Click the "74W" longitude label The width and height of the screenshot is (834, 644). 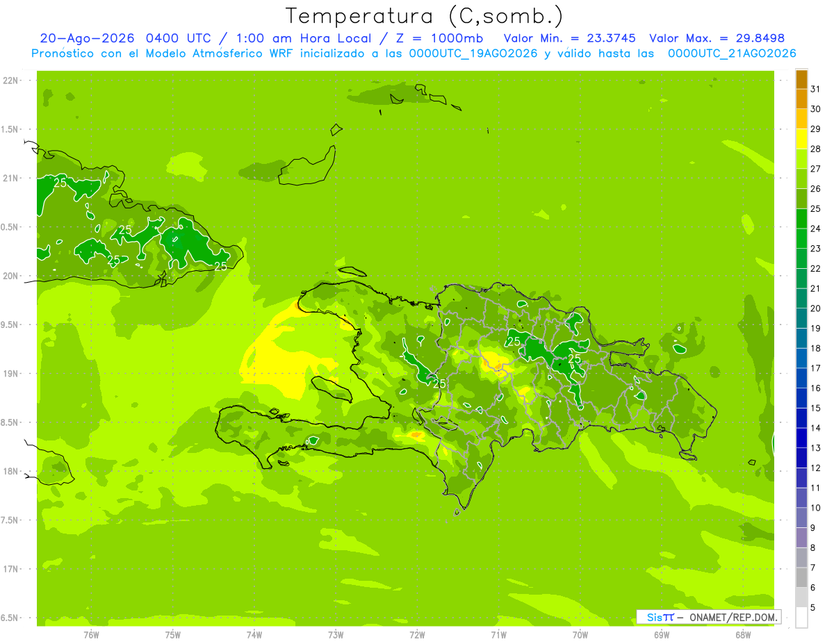[x=254, y=635]
